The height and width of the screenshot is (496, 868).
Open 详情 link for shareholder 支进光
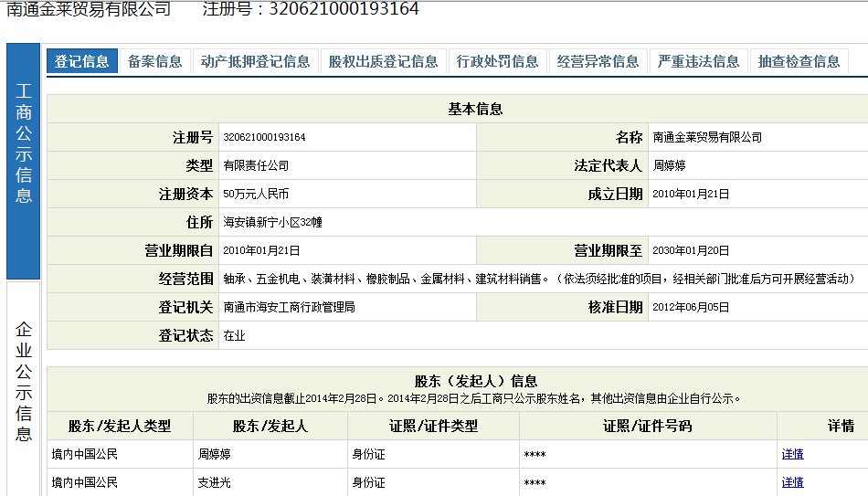[x=792, y=482]
